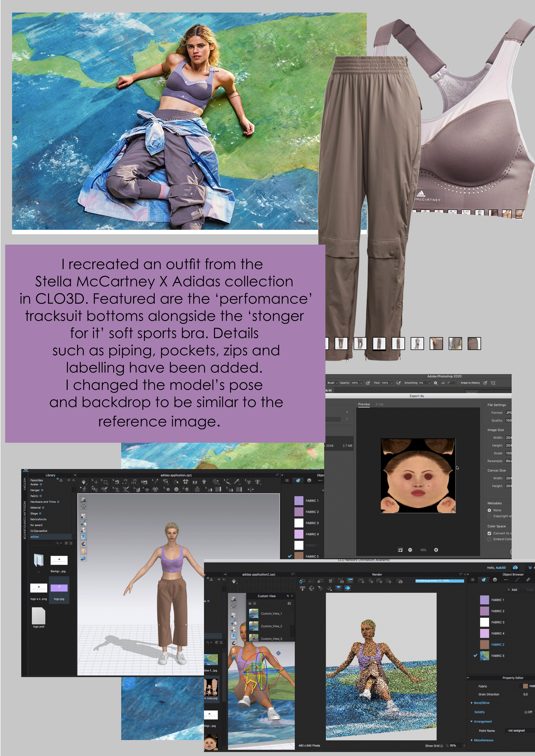
Task: Enable airbrush icon beside Flow in Photoshop
Action: click(x=398, y=383)
